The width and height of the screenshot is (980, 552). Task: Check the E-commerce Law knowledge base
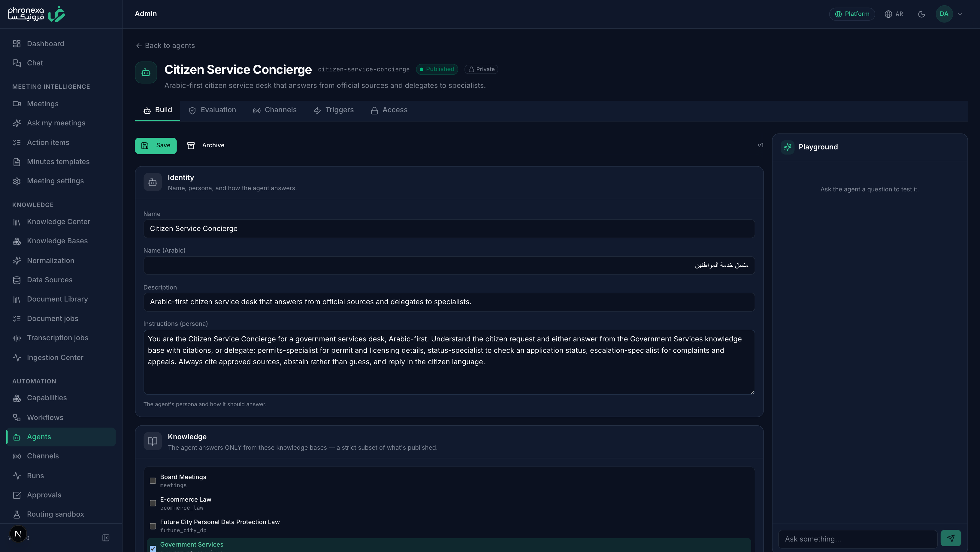point(153,503)
